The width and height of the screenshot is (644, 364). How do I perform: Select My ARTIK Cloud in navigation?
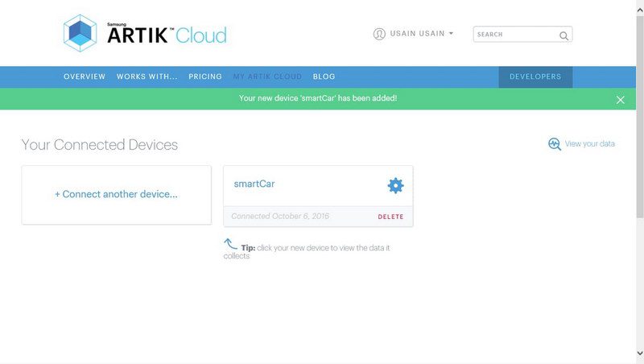click(267, 77)
